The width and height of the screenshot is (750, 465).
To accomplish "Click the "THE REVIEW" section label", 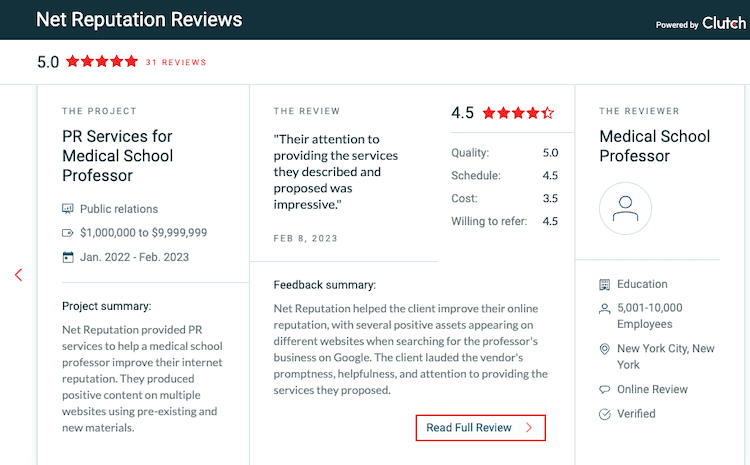I will 307,111.
